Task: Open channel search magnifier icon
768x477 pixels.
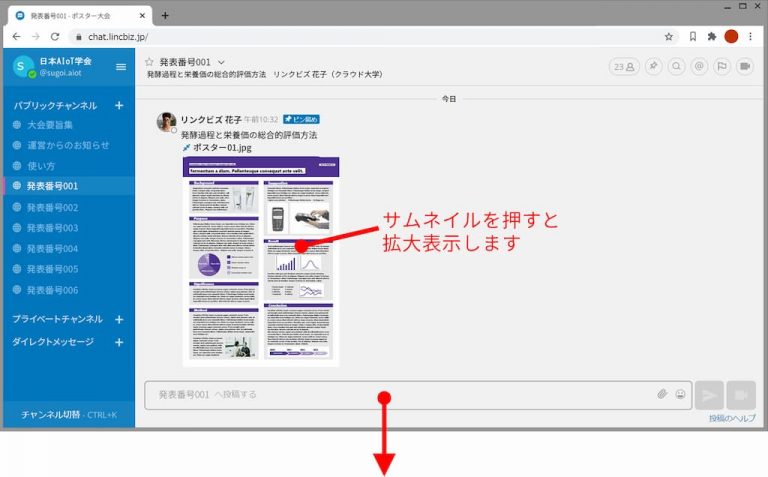Action: click(676, 67)
